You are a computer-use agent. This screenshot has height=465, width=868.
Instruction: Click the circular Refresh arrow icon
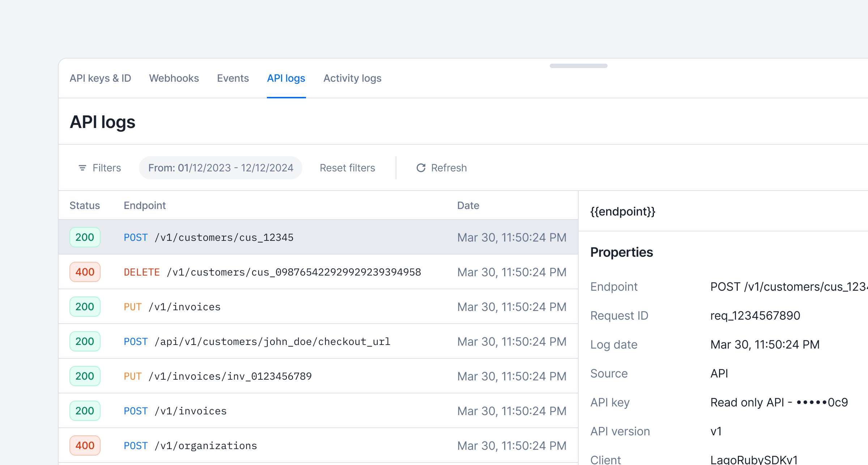click(421, 168)
